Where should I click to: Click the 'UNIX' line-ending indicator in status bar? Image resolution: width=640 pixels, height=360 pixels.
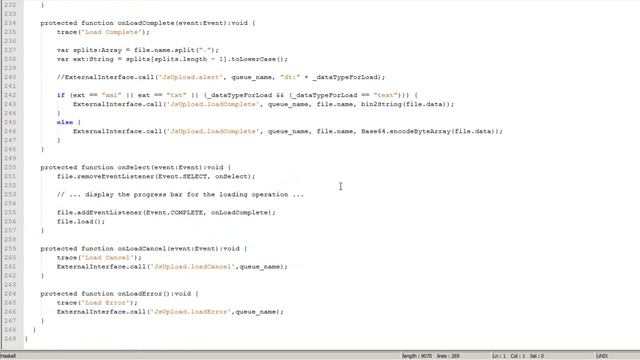(x=602, y=356)
